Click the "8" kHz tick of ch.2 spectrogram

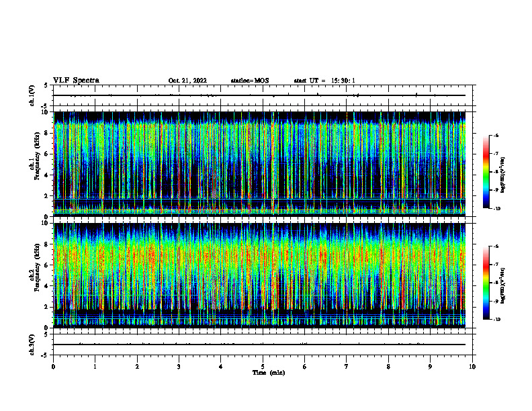click(47, 244)
